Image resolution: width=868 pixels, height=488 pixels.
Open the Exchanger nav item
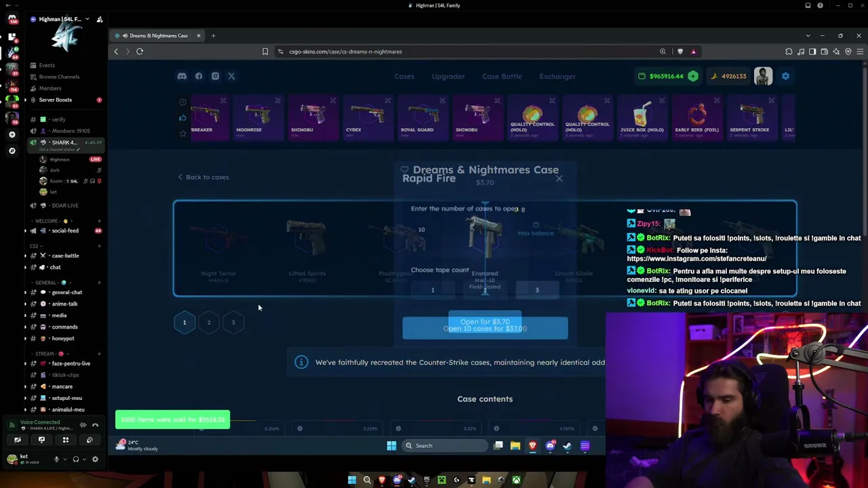click(557, 77)
